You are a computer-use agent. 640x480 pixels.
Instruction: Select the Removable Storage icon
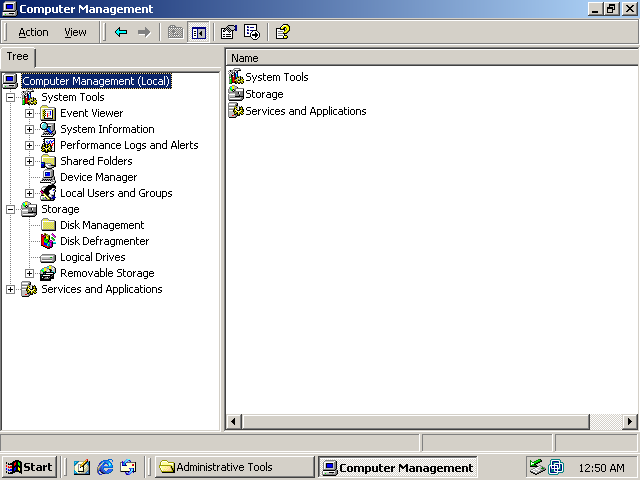[48, 273]
